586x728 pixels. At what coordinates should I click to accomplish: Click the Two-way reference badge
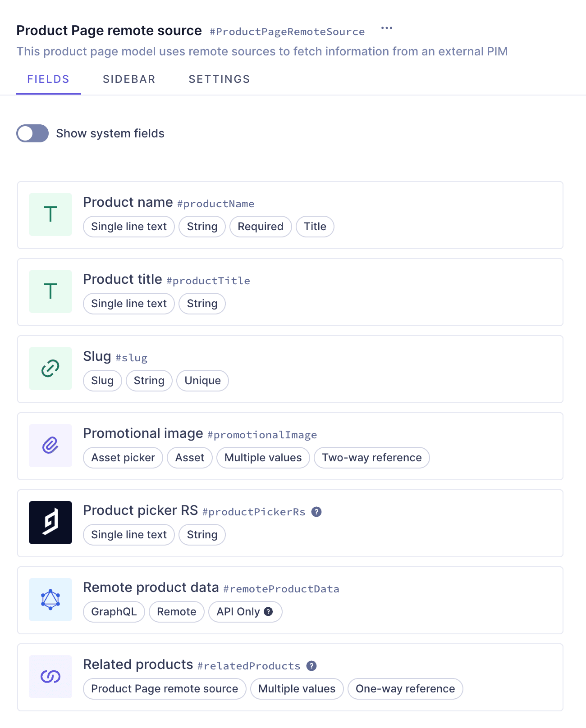coord(371,458)
